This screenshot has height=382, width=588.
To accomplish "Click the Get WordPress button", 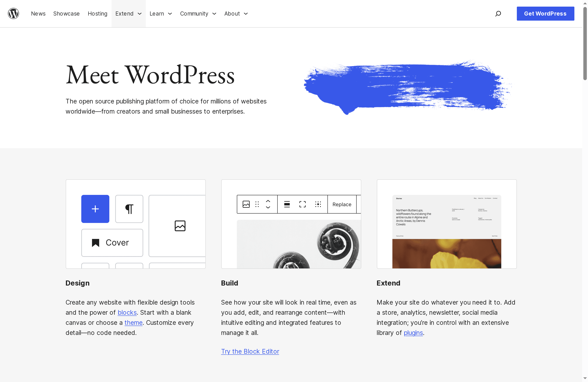I will (x=545, y=13).
